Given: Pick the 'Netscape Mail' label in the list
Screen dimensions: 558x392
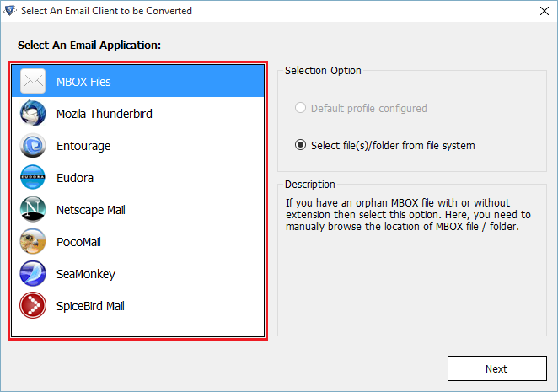Looking at the screenshot, I should click(x=91, y=210).
